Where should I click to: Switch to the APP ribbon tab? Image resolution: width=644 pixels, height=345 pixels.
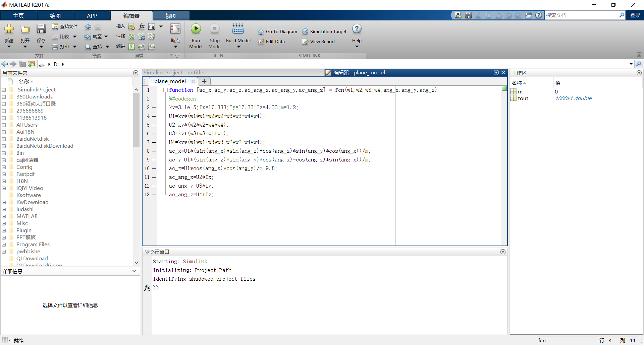pos(92,16)
